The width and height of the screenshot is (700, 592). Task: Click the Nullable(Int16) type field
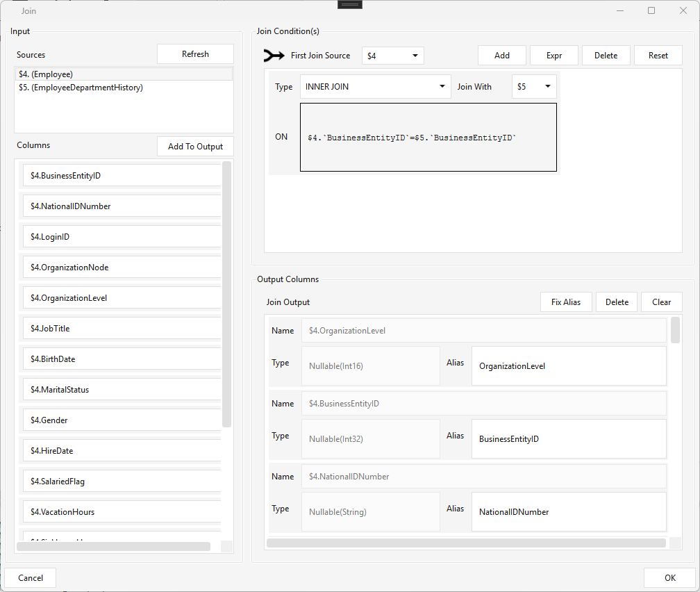point(371,366)
